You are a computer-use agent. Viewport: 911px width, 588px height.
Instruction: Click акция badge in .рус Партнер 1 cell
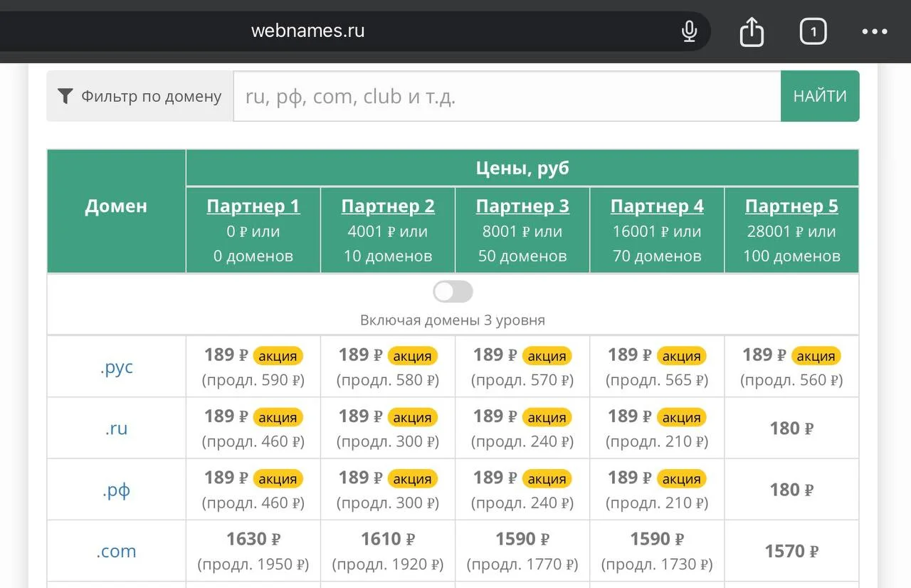click(278, 356)
